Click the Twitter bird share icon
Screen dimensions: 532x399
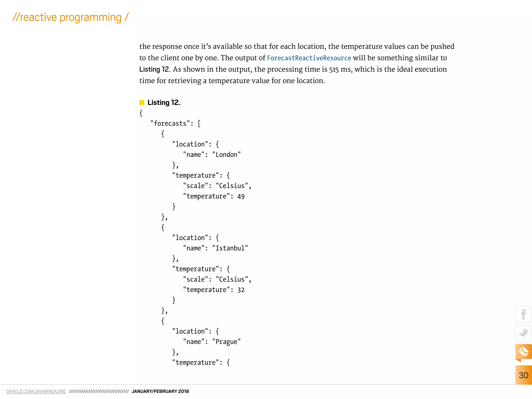click(x=523, y=333)
